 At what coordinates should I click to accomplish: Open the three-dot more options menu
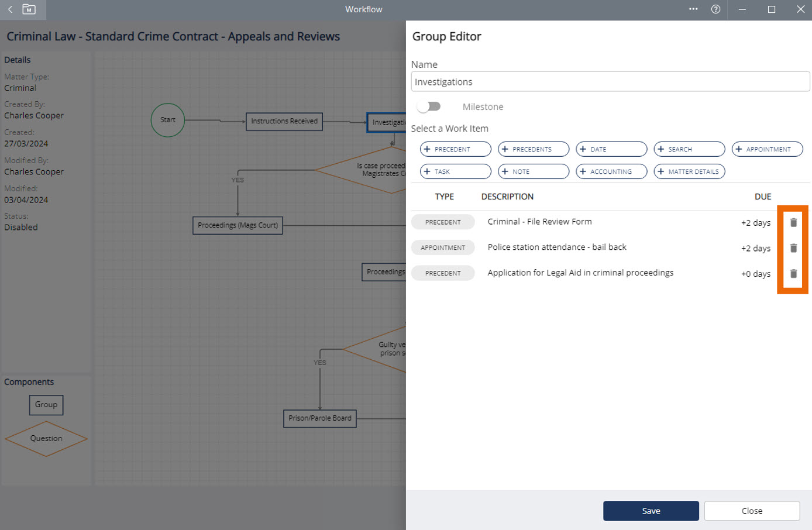pos(693,9)
